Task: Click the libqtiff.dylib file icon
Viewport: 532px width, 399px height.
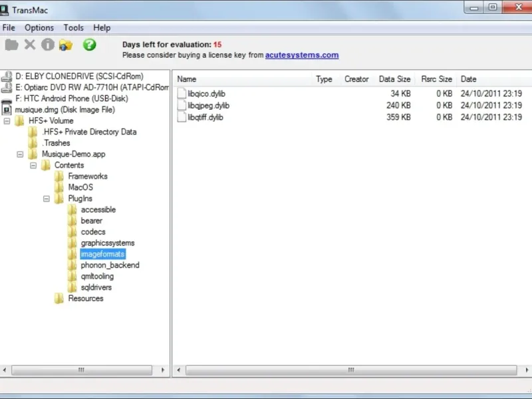Action: coord(182,118)
